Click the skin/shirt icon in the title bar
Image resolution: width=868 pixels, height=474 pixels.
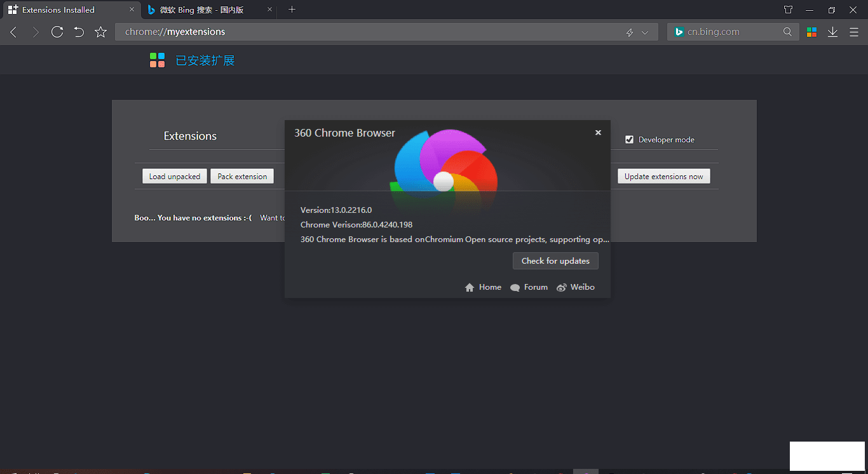coord(788,10)
